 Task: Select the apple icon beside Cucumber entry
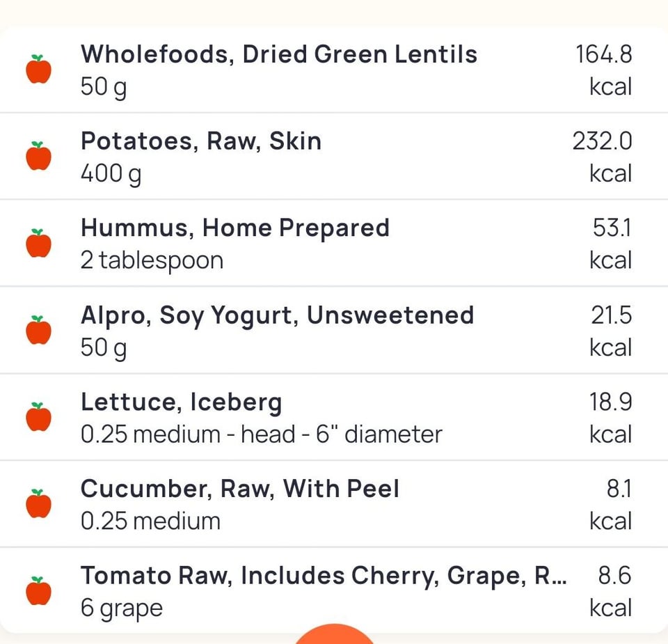click(x=39, y=504)
